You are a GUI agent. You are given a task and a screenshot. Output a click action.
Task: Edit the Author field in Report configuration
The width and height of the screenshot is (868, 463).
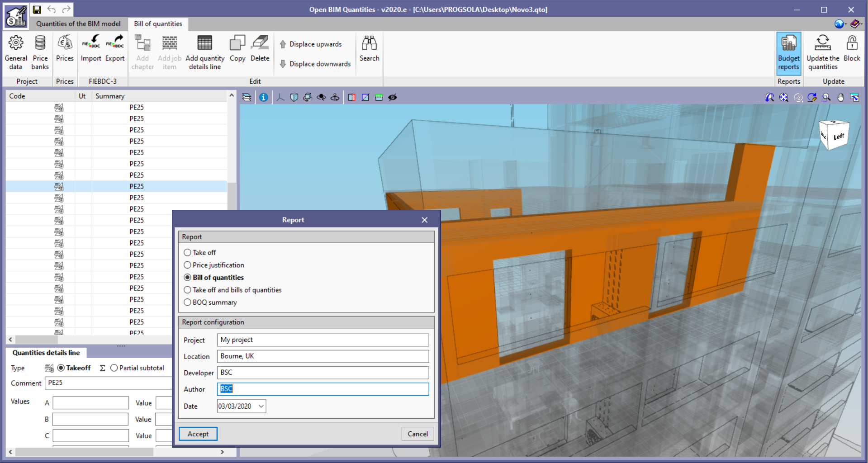click(x=322, y=389)
